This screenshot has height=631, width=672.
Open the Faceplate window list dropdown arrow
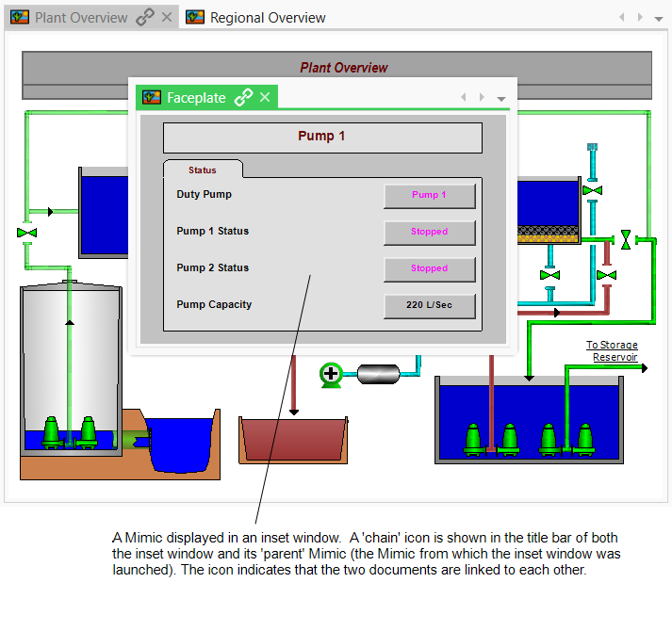coord(501,98)
